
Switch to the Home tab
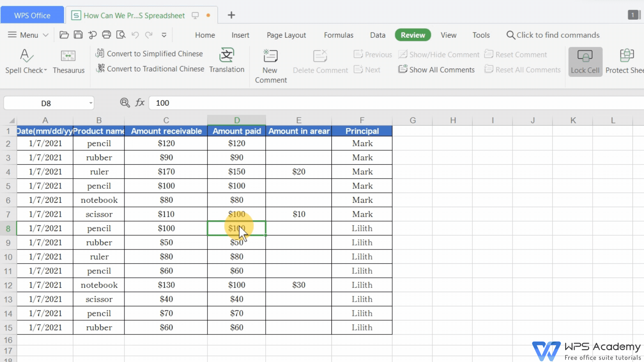pyautogui.click(x=205, y=35)
